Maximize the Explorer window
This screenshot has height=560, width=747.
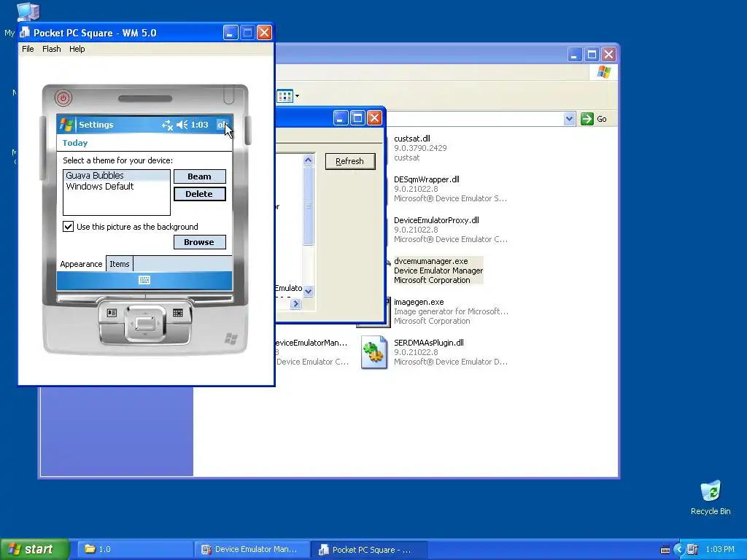[x=591, y=54]
